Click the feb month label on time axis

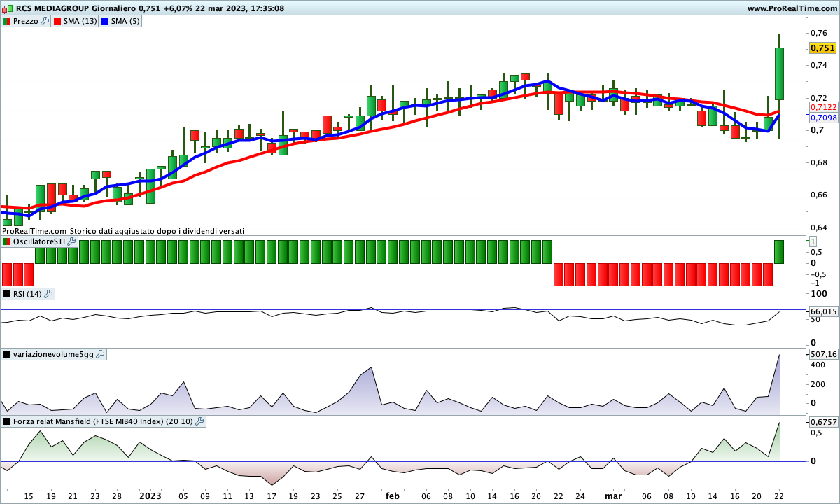point(393,495)
